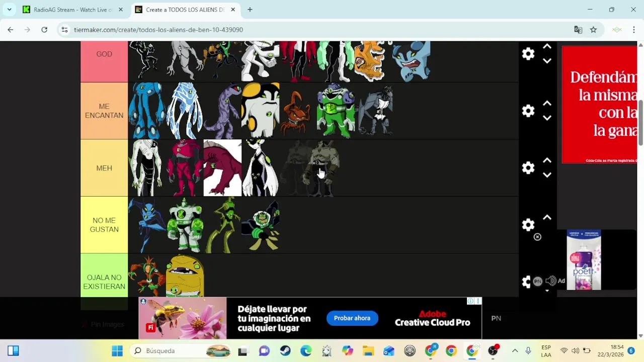Open the tab search dropdown
This screenshot has width=644, height=362.
[x=9, y=10]
